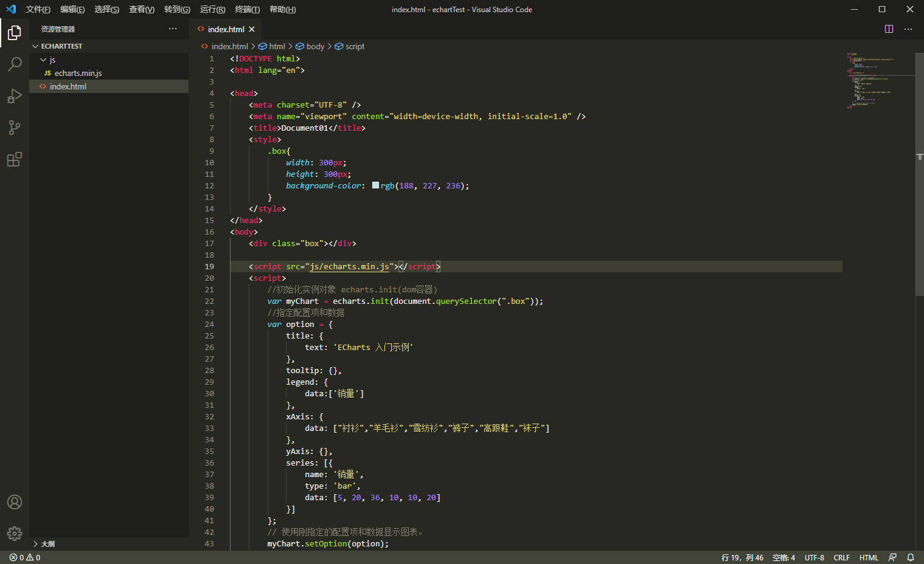Place cursor on myChart.setOption(option) line
Image resolution: width=924 pixels, height=564 pixels.
[328, 543]
